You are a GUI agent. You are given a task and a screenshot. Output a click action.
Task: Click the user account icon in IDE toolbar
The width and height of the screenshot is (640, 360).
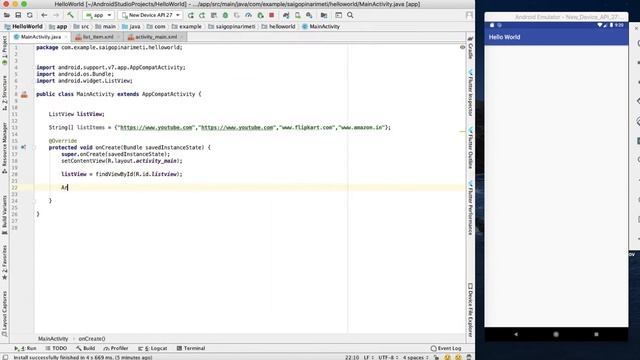[469, 15]
